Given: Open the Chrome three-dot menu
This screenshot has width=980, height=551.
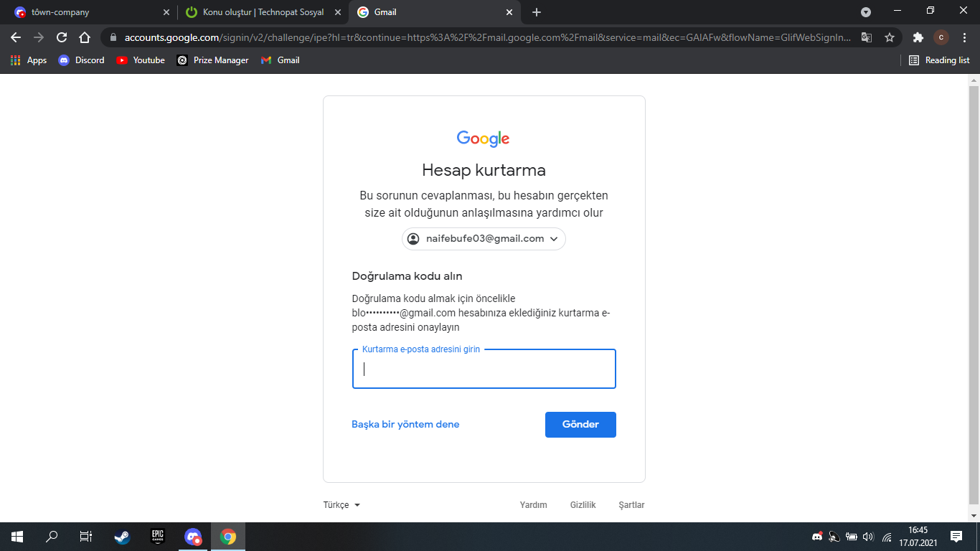Looking at the screenshot, I should click(963, 37).
